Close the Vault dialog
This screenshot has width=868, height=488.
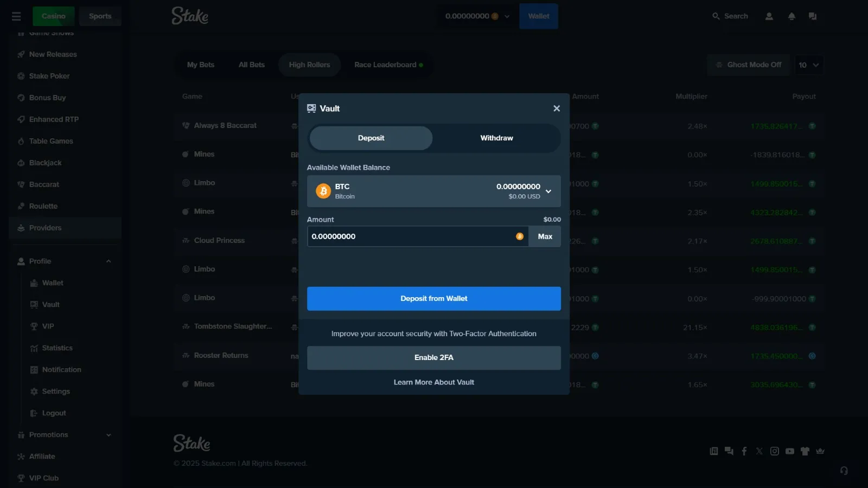556,108
